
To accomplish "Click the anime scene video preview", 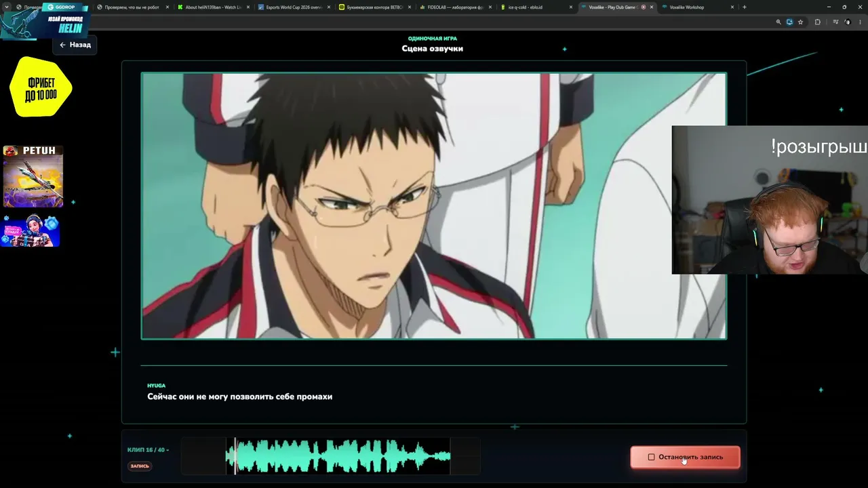I will 434,205.
